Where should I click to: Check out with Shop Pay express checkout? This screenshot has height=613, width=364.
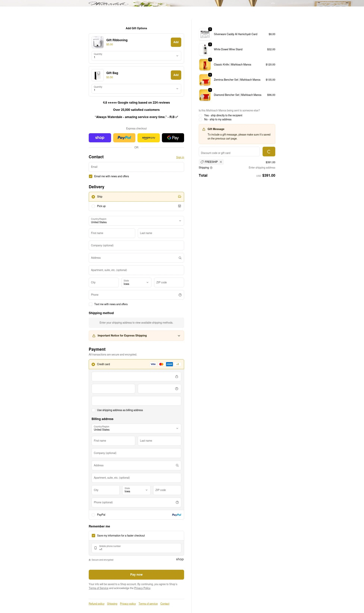(100, 138)
